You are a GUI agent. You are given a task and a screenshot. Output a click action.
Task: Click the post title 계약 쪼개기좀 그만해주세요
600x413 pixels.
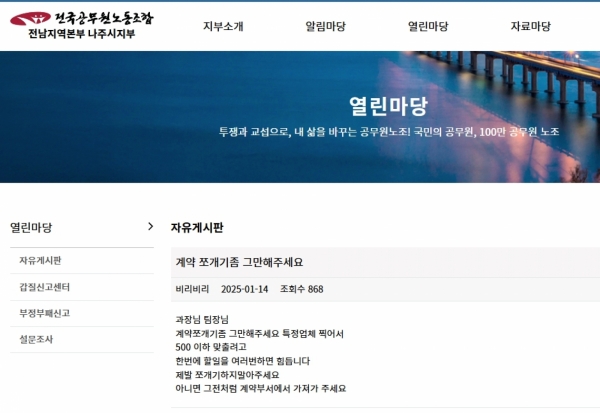pyautogui.click(x=239, y=263)
